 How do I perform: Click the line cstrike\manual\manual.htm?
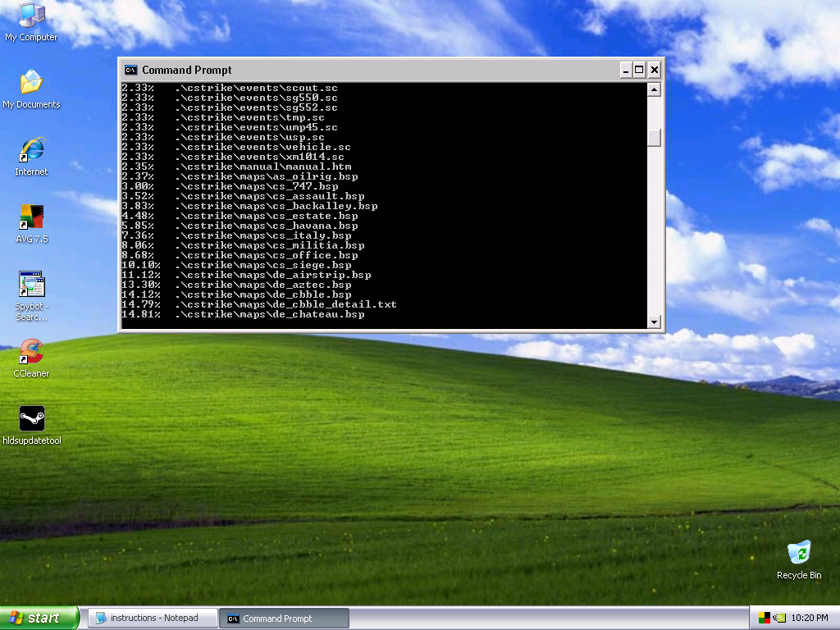263,167
